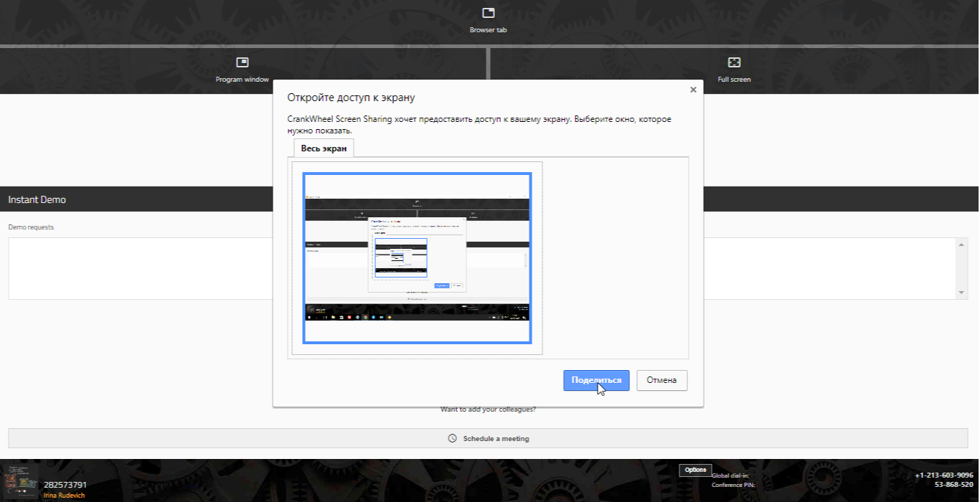Click the meeting number 282573791
Image resolution: width=980 pixels, height=502 pixels.
click(65, 485)
